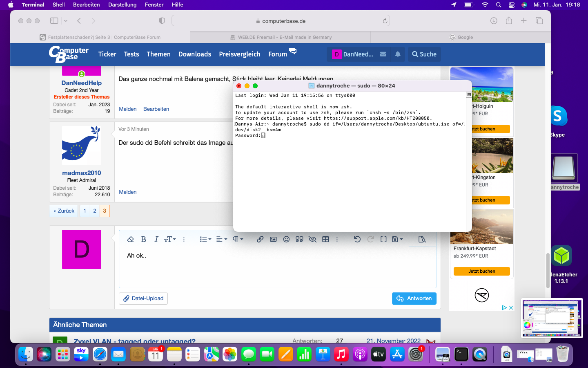Screen dimensions: 588x368
Task: Reload the page with the refresh icon
Action: (x=385, y=21)
